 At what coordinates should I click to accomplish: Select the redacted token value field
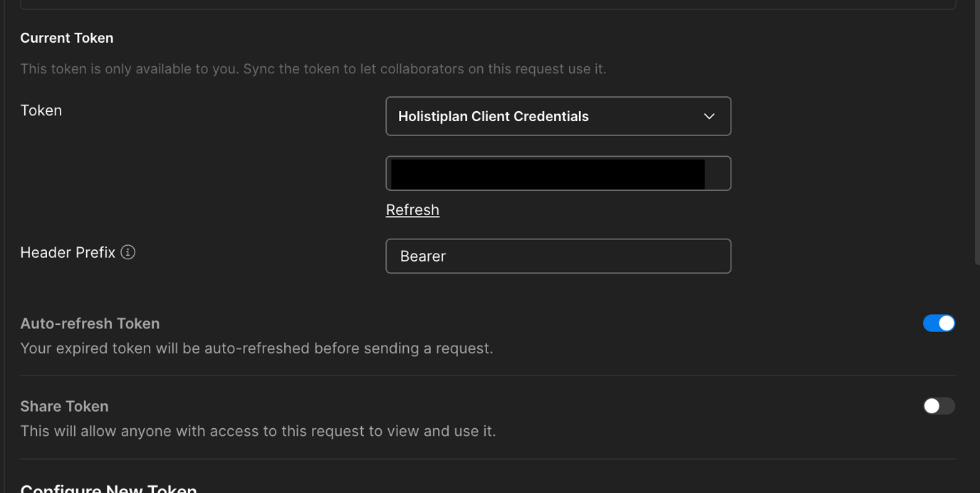tap(558, 172)
